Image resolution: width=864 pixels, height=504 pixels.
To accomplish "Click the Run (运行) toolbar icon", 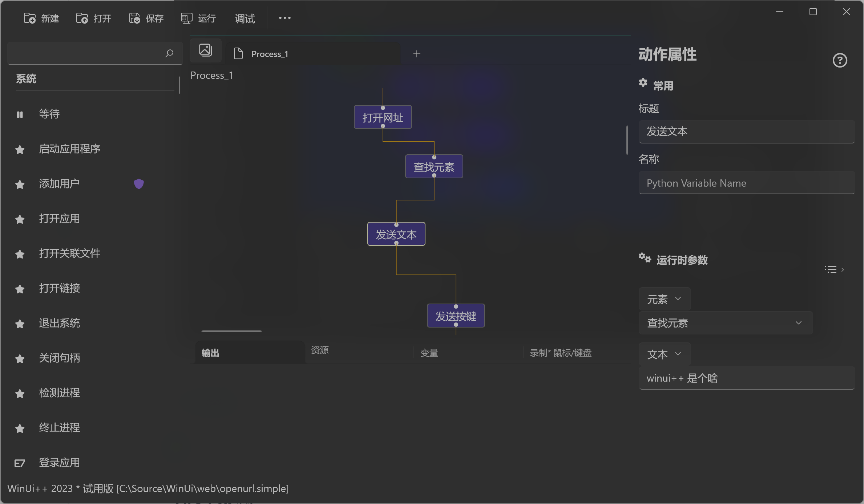I will (187, 18).
